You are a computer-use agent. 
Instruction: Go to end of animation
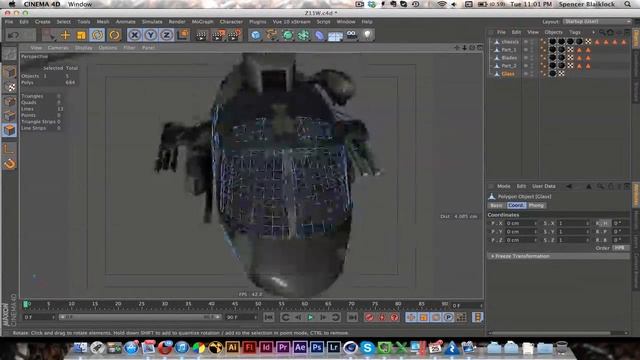pos(352,317)
